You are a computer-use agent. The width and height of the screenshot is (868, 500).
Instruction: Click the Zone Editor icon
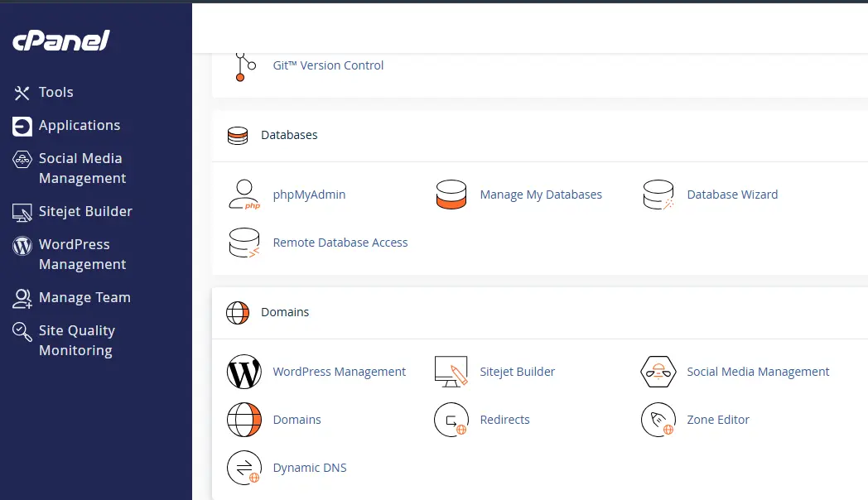point(658,420)
